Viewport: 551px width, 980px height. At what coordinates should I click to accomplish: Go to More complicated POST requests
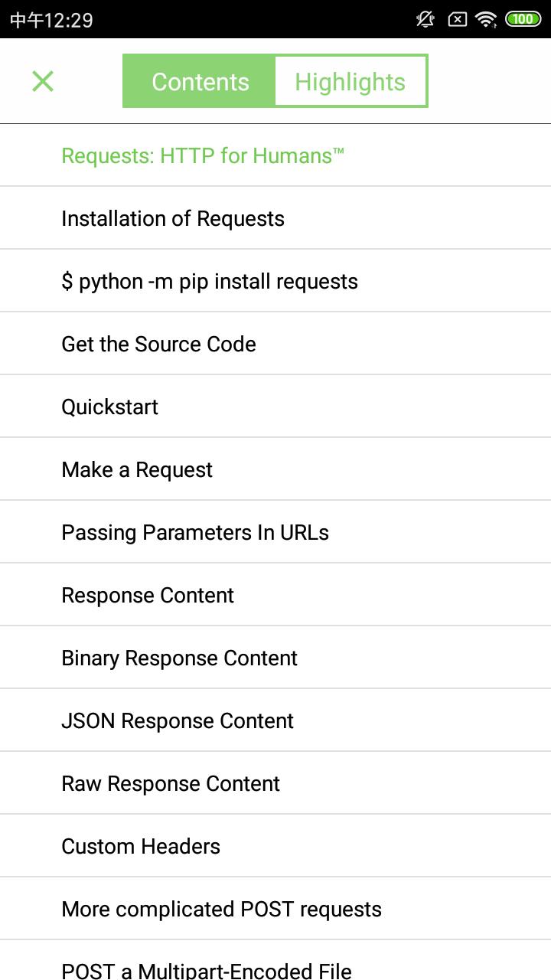coord(275,909)
